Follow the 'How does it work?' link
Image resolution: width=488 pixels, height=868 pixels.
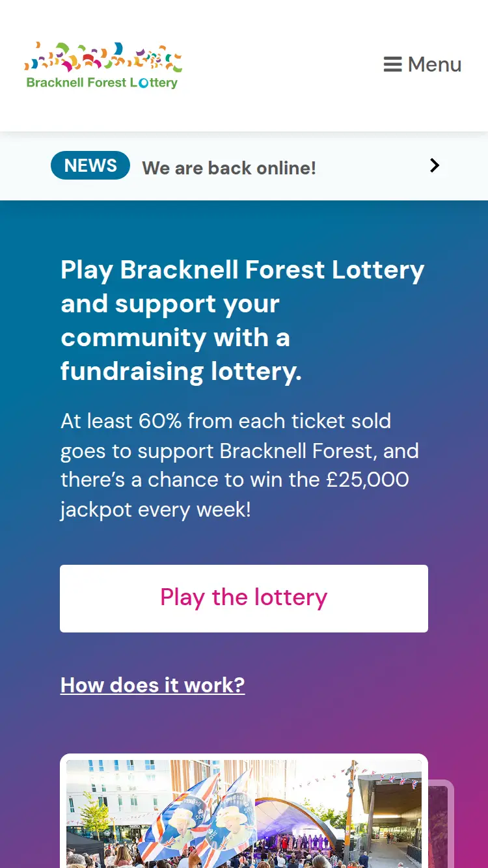pyautogui.click(x=152, y=685)
